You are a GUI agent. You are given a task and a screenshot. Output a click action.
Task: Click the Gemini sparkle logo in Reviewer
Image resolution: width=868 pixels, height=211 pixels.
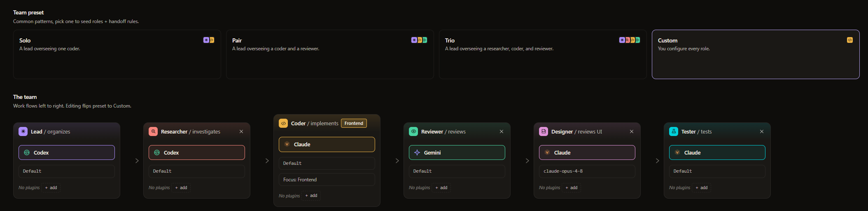pyautogui.click(x=417, y=152)
